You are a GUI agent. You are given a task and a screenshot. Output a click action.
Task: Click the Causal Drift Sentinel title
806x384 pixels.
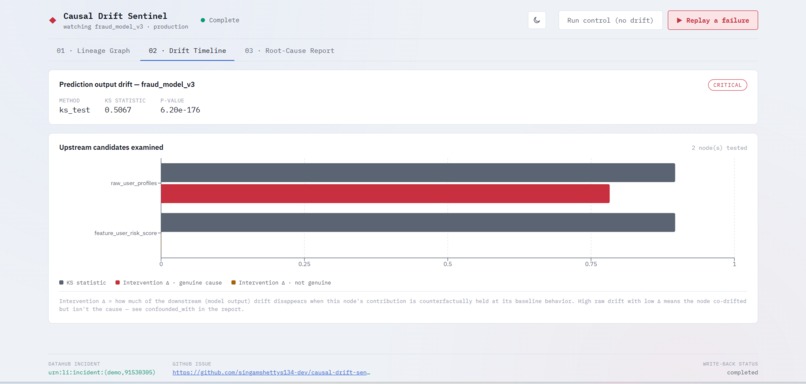[x=115, y=16]
